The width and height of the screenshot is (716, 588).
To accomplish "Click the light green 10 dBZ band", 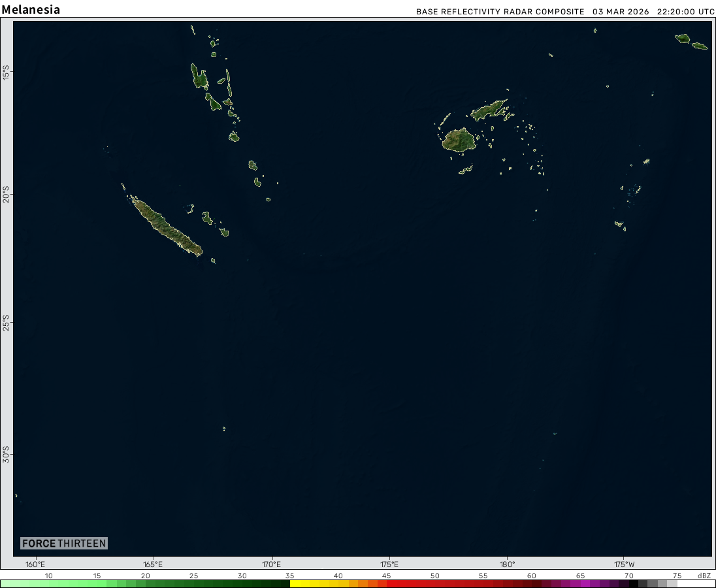I will coord(49,583).
